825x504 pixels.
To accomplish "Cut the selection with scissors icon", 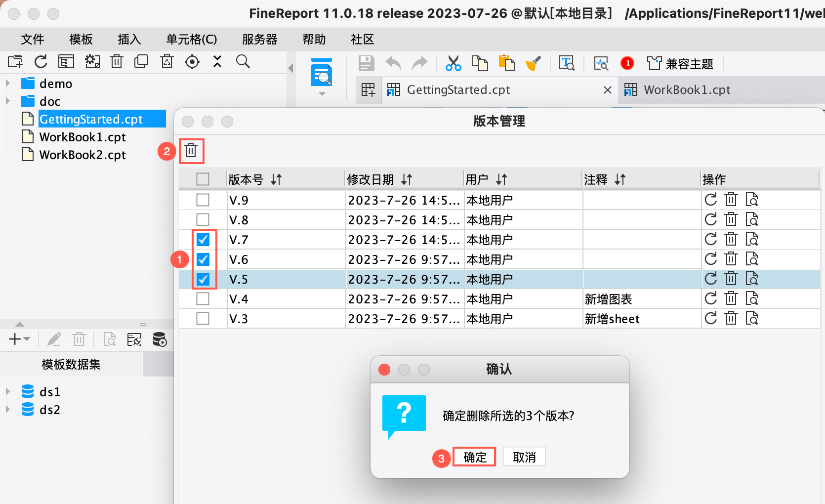I will [x=453, y=63].
